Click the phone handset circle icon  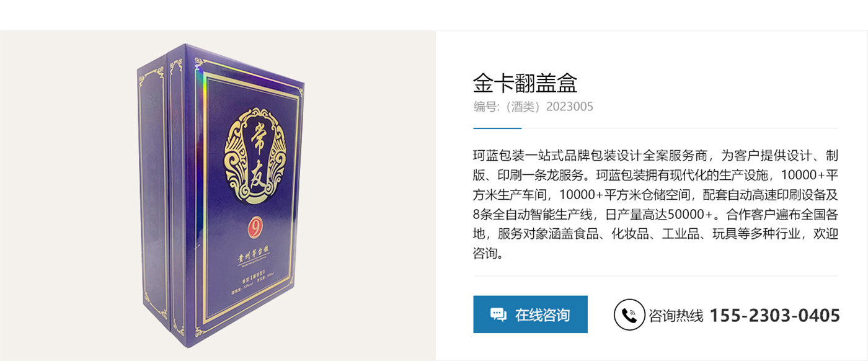click(629, 314)
